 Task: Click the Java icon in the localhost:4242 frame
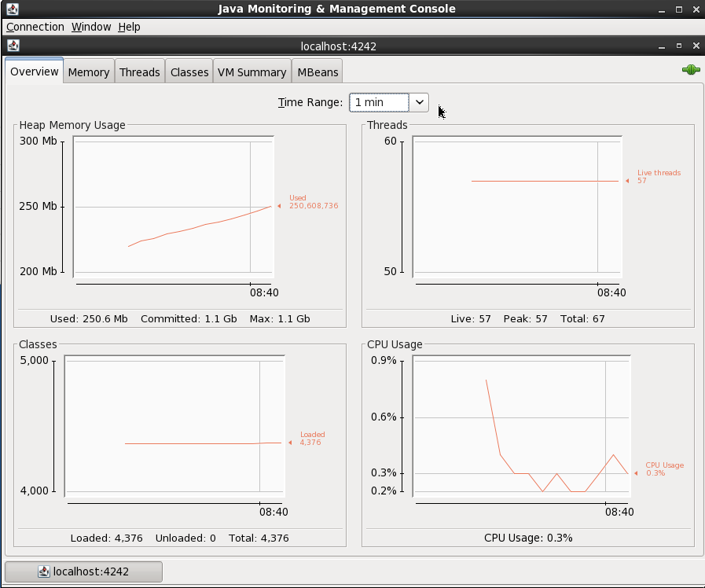pos(12,46)
